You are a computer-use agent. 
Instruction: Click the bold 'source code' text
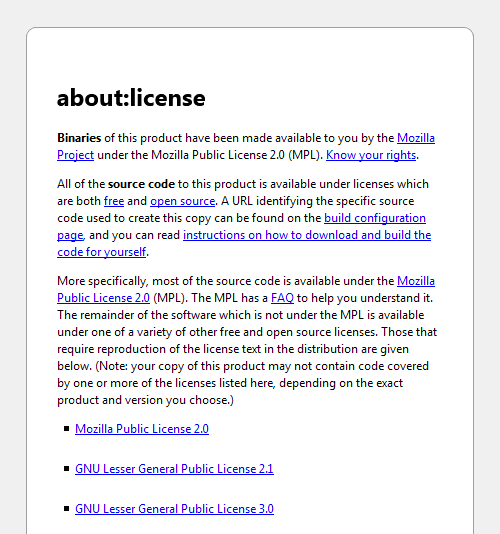pyautogui.click(x=141, y=184)
